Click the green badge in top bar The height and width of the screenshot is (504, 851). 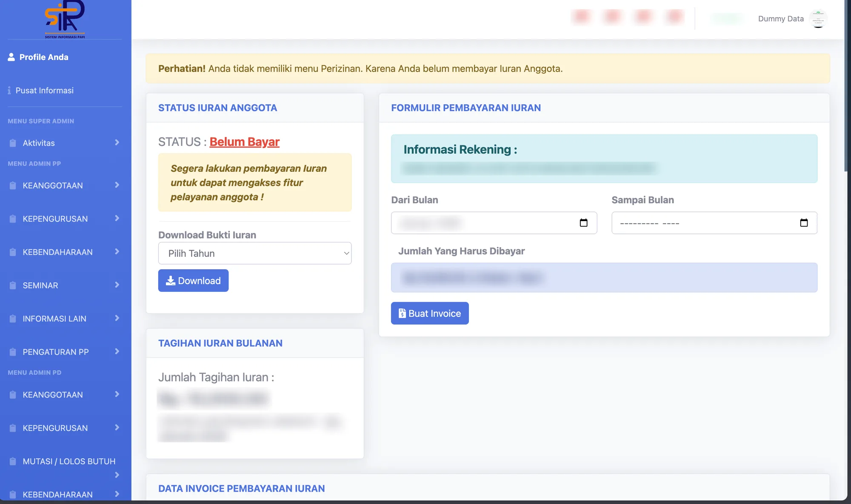pyautogui.click(x=727, y=18)
